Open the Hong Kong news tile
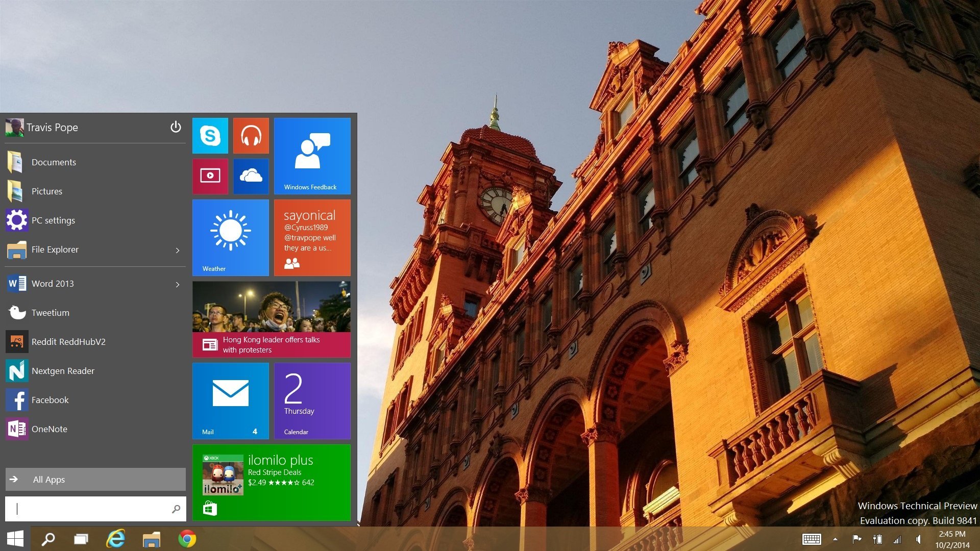The height and width of the screenshot is (551, 980). click(x=271, y=319)
